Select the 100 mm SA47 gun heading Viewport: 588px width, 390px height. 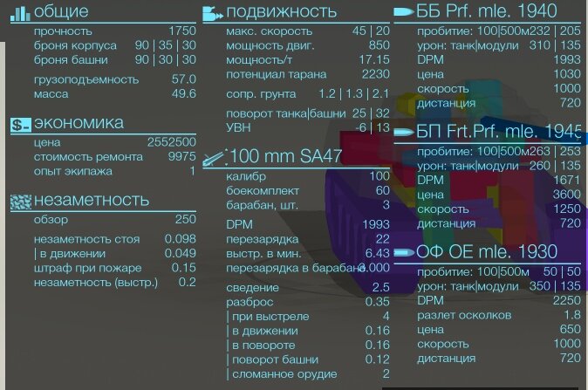pyautogui.click(x=286, y=156)
